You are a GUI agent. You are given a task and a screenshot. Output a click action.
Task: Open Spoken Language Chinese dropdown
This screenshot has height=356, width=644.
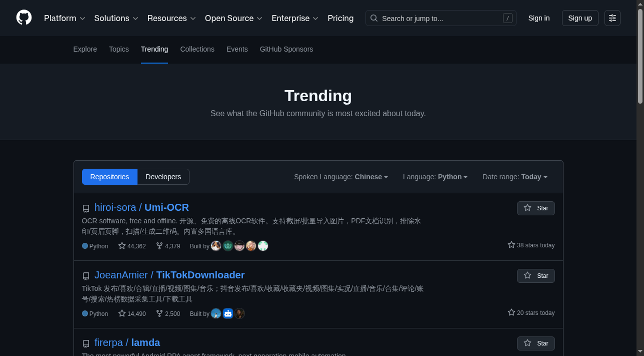[341, 177]
